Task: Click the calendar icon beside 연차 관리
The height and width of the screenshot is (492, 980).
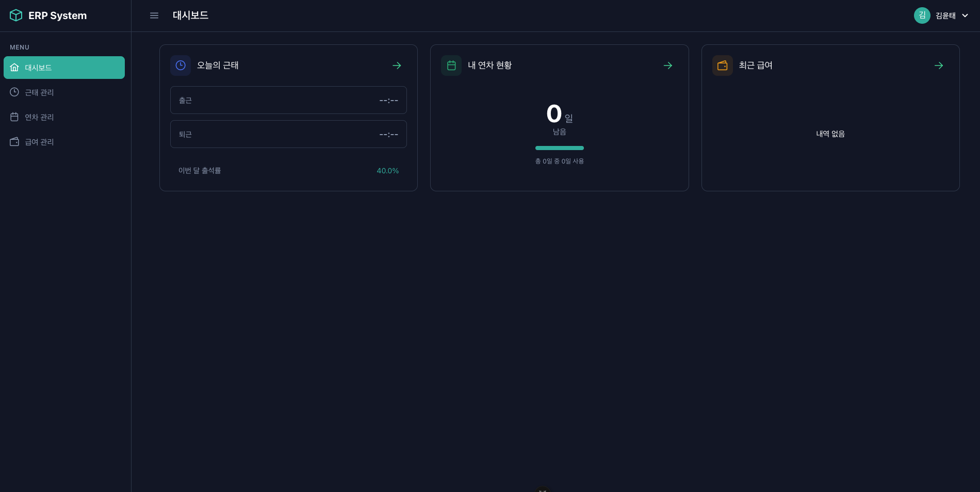Action: tap(14, 117)
